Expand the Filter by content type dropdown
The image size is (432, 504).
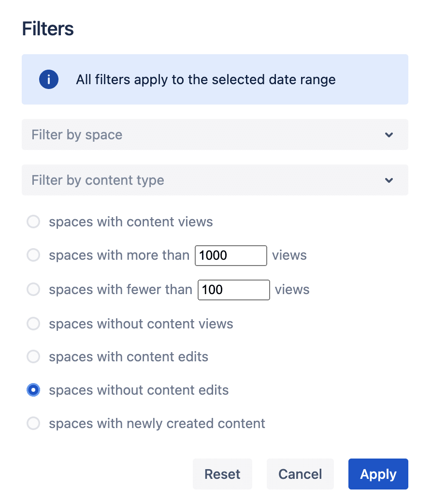pos(215,180)
